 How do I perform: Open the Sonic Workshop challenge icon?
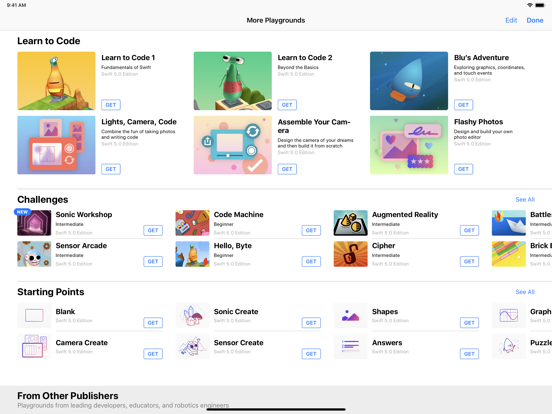[x=34, y=223]
